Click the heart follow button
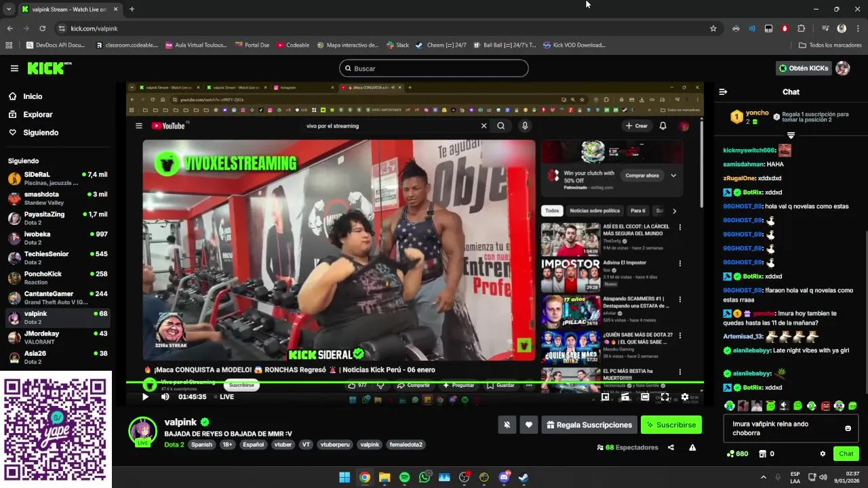868x488 pixels. pyautogui.click(x=529, y=425)
